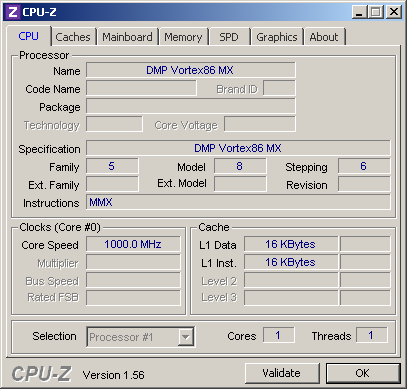Click the empty Technology field
Viewport: 407px width, 389px height.
tap(114, 124)
